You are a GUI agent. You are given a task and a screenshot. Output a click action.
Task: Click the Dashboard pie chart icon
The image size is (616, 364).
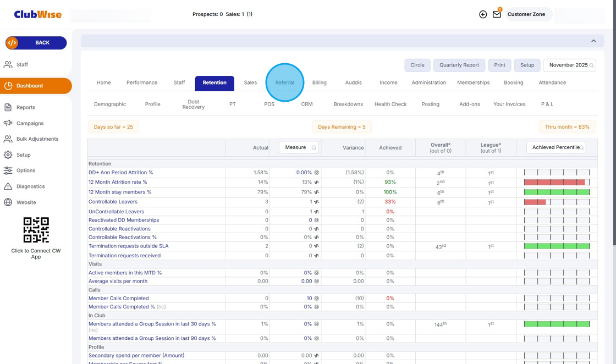[x=8, y=86]
